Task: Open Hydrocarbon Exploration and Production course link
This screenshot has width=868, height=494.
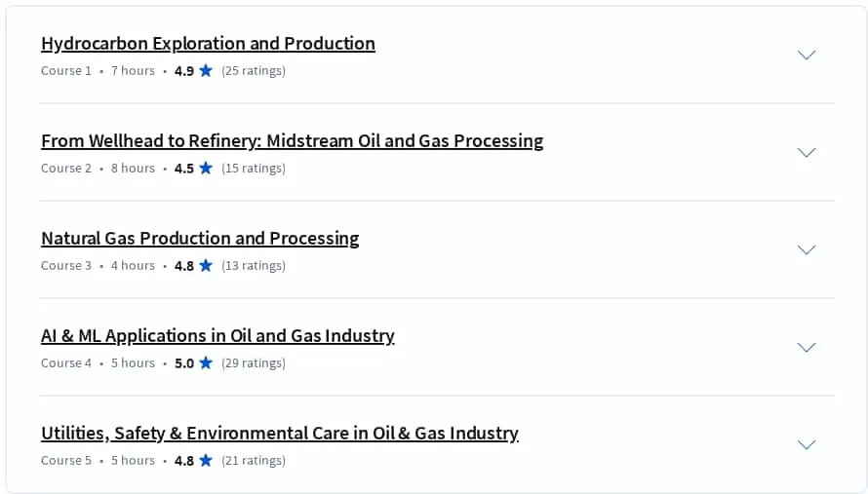Action: pyautogui.click(x=208, y=44)
